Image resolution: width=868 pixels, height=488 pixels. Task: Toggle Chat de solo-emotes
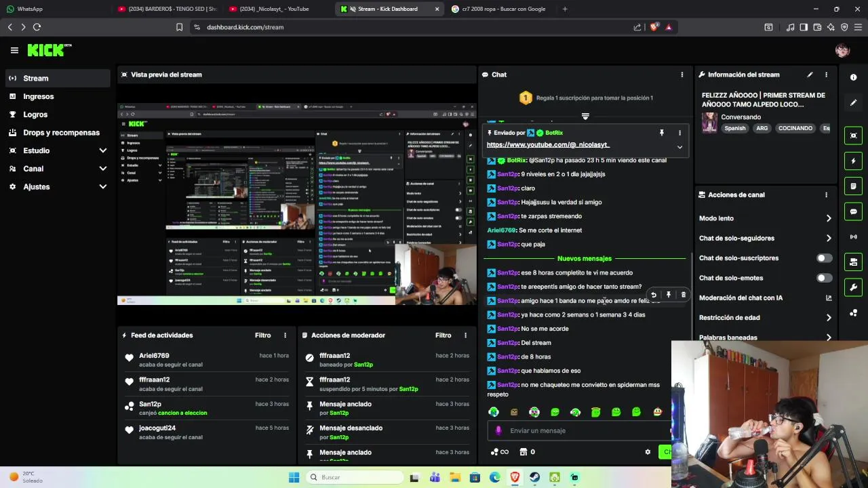point(824,278)
